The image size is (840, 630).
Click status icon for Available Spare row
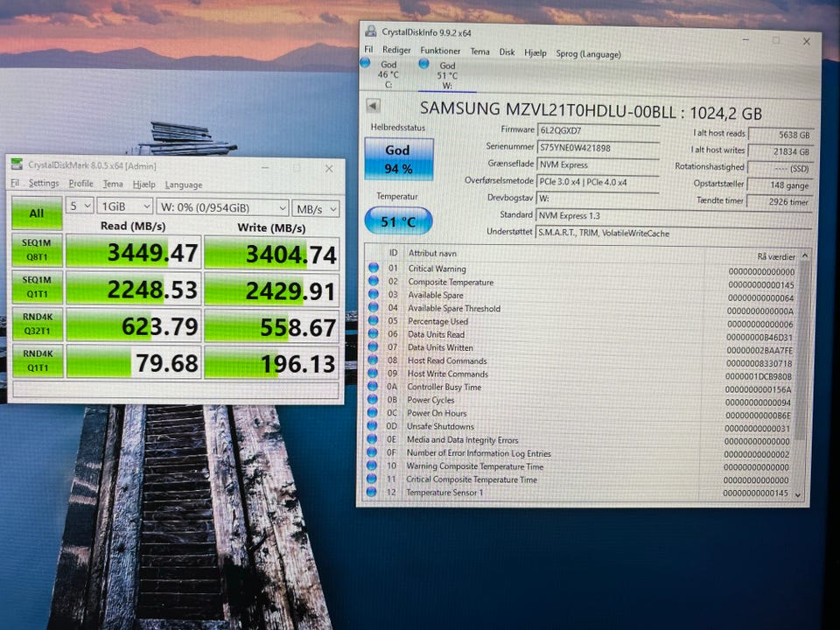tap(374, 294)
